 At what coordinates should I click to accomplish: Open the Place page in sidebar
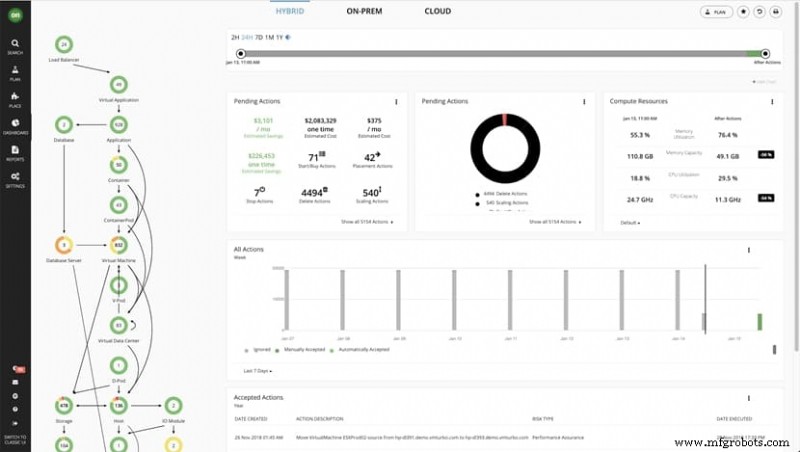click(x=15, y=100)
